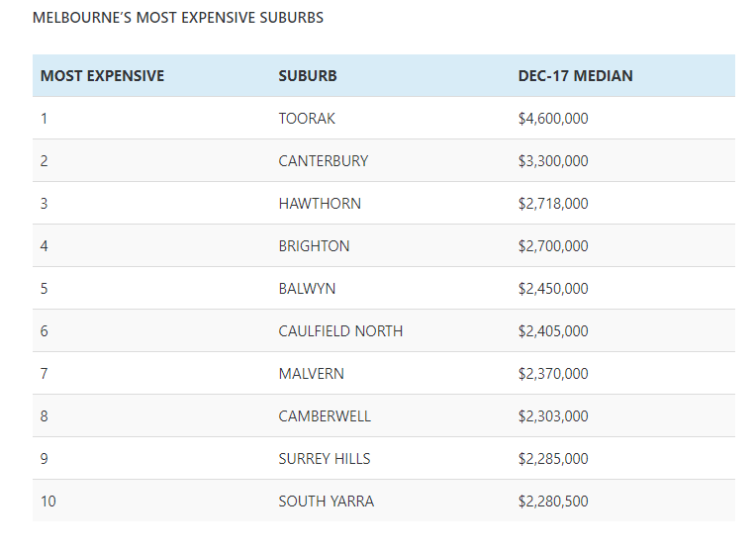Click the Melbourne's Most Expensive Suburbs heading
The height and width of the screenshot is (549, 756).
point(178,18)
